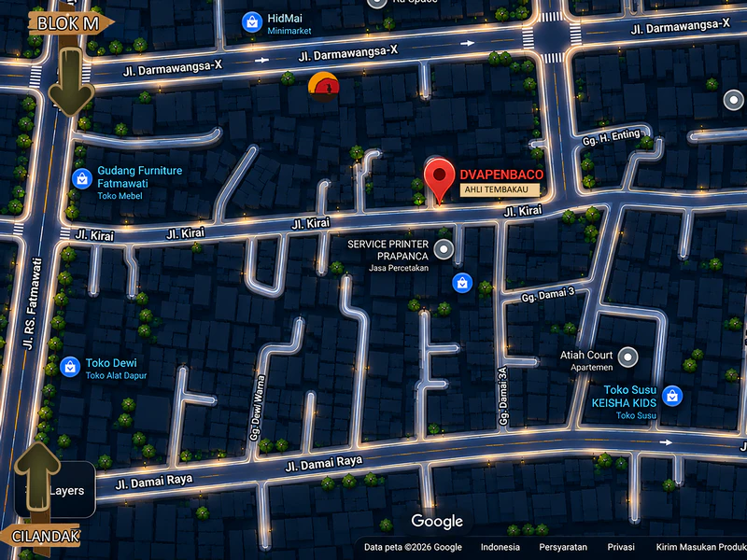Open the Layers map type button
747x560 pixels.
[55, 489]
